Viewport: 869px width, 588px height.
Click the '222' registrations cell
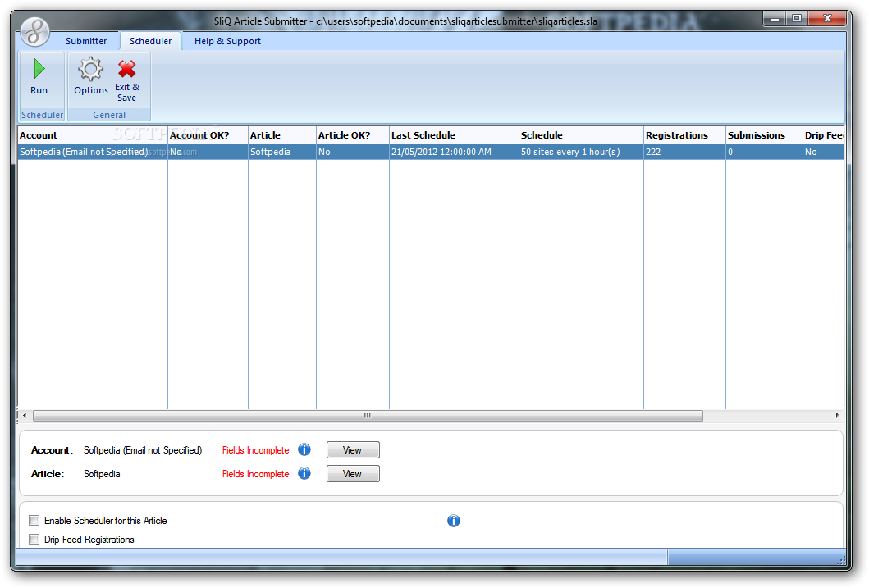coord(684,152)
